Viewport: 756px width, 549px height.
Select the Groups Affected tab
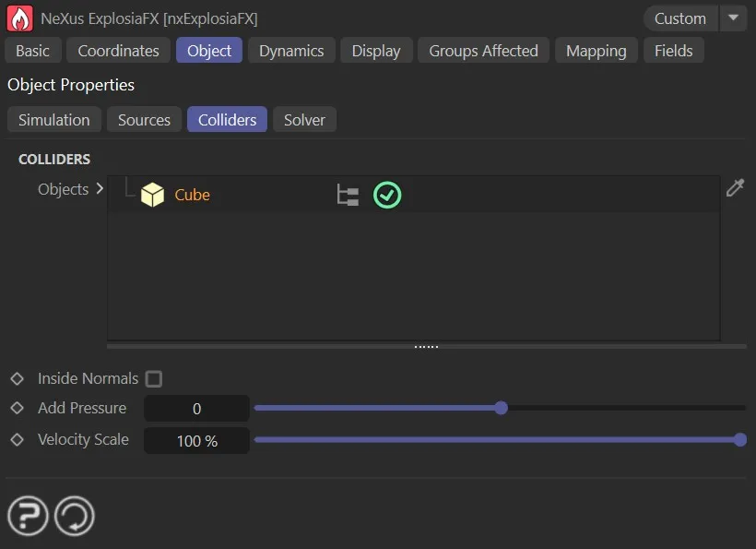(483, 51)
